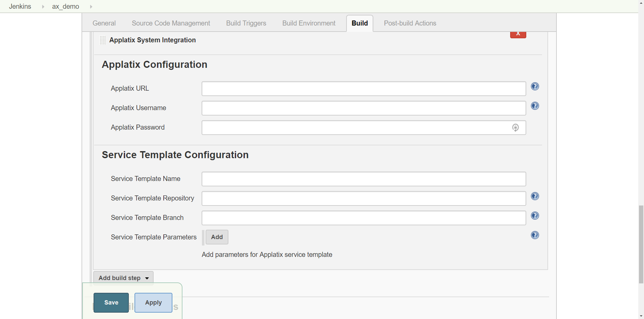
Task: Open help for Service Template Repository
Action: [x=535, y=196]
